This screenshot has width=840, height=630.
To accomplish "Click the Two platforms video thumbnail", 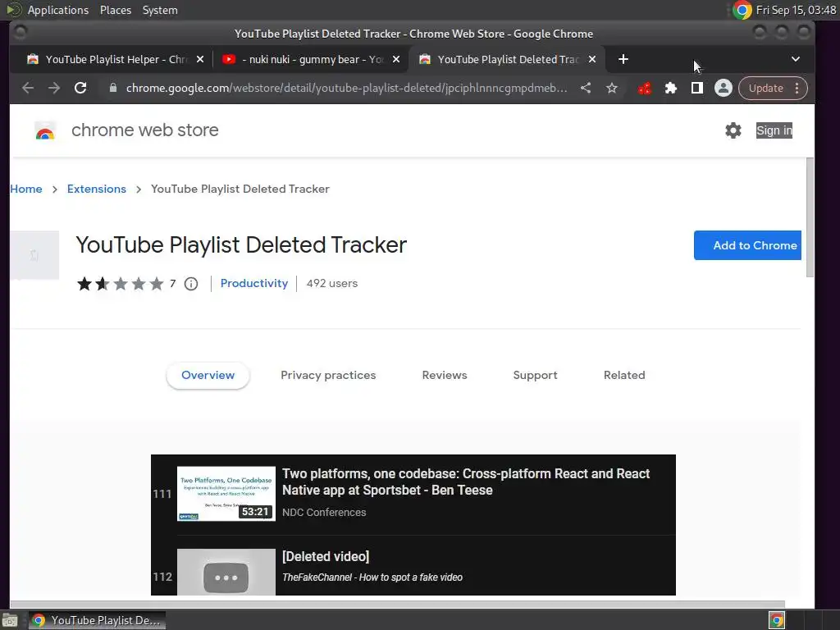I will click(226, 493).
